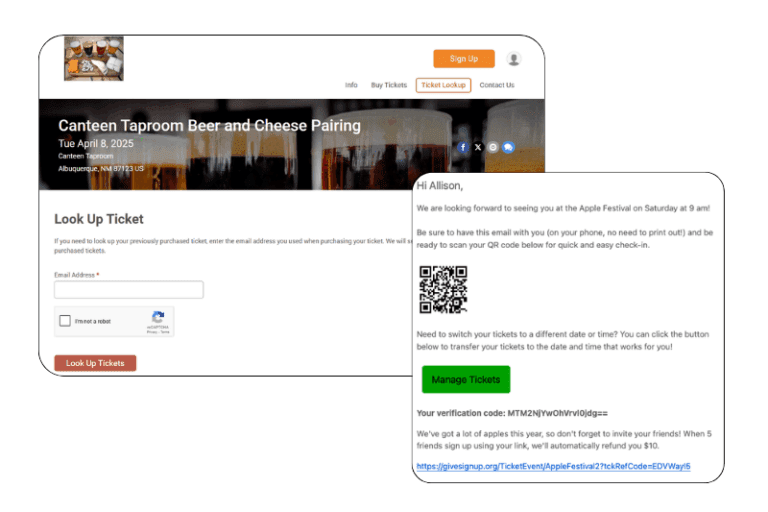This screenshot has height=512, width=768.
Task: Click the beer and cheese event logo
Action: tap(93, 59)
